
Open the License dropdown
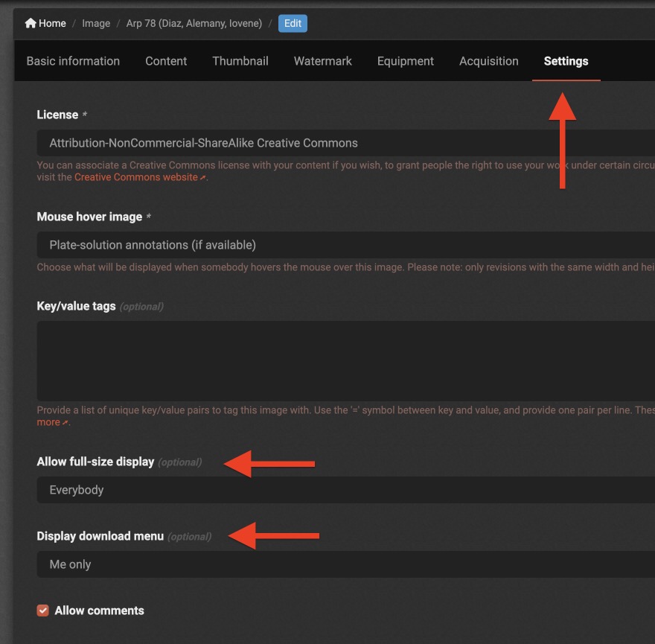pyautogui.click(x=346, y=143)
